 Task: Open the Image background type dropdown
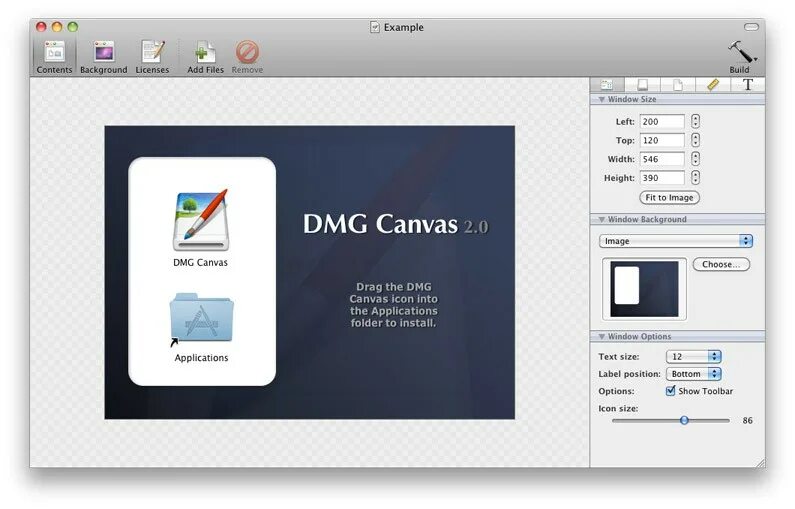(676, 241)
